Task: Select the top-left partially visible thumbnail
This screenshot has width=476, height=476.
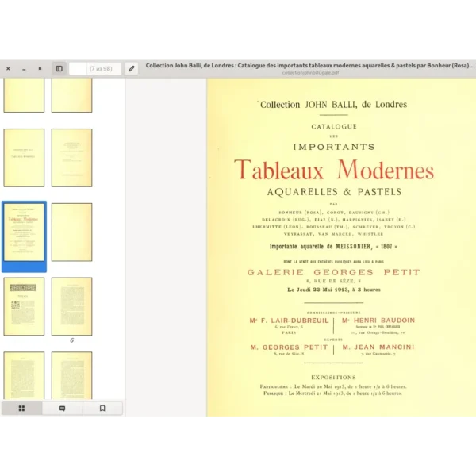Action: [24, 95]
